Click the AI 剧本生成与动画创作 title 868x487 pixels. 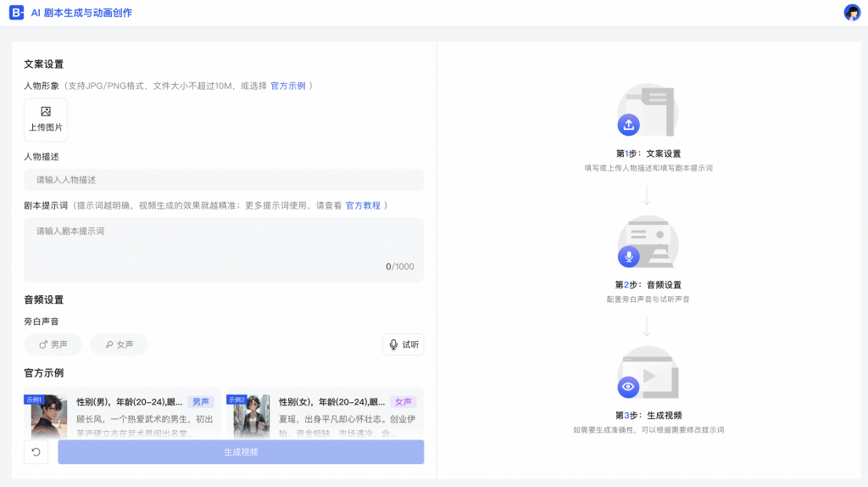[x=81, y=13]
